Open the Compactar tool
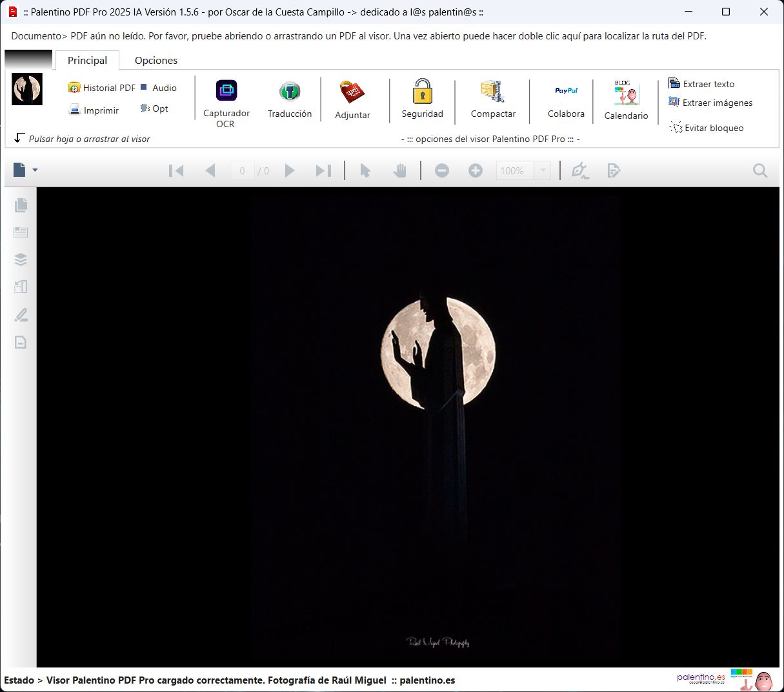The height and width of the screenshot is (692, 784). [492, 98]
